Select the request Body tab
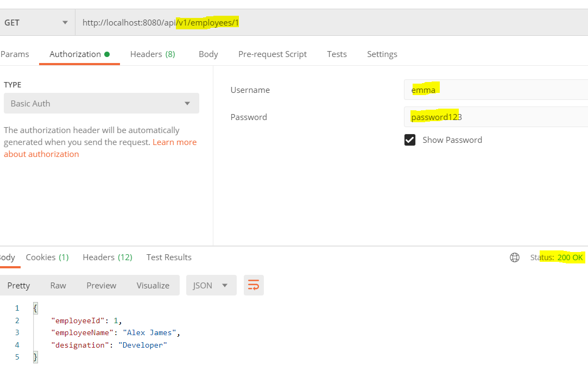The image size is (588, 390). pos(208,54)
